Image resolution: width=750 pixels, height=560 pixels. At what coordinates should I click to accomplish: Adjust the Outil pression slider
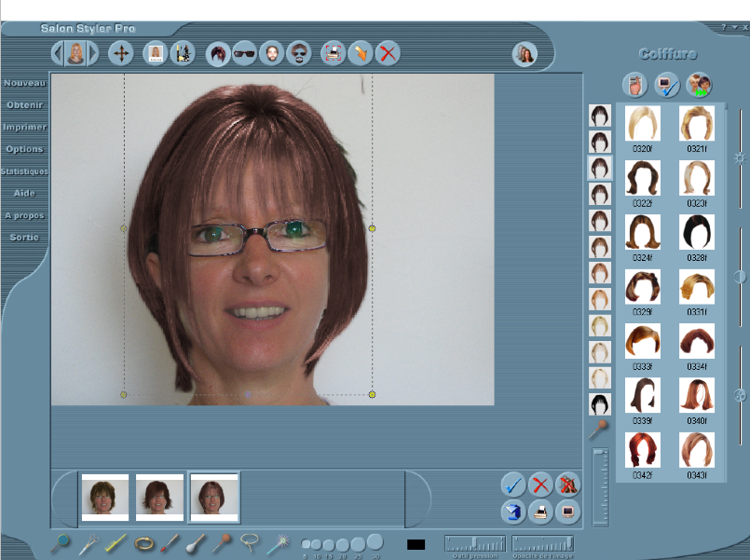coord(475,544)
